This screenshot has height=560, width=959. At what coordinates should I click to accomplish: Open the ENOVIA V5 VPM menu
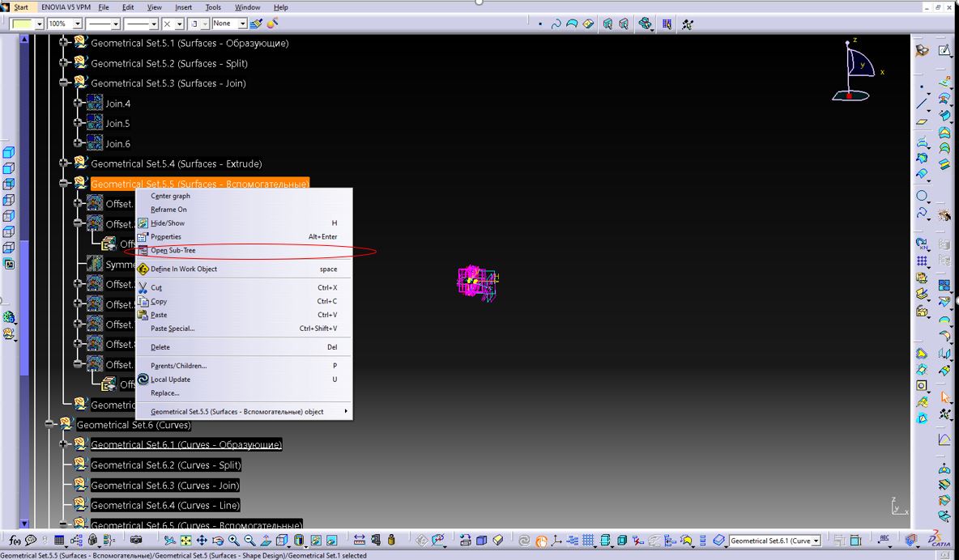coord(66,7)
